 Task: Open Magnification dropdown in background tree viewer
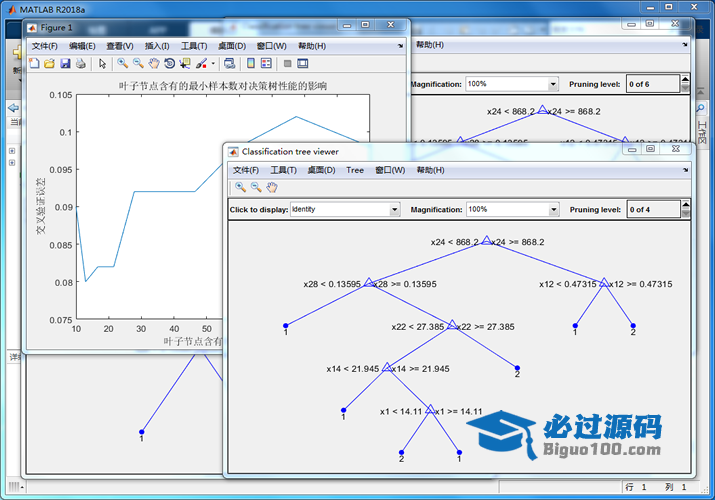pyautogui.click(x=553, y=84)
